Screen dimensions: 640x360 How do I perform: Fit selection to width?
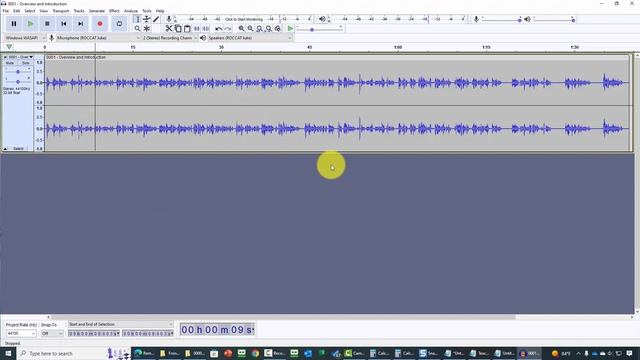tap(259, 29)
